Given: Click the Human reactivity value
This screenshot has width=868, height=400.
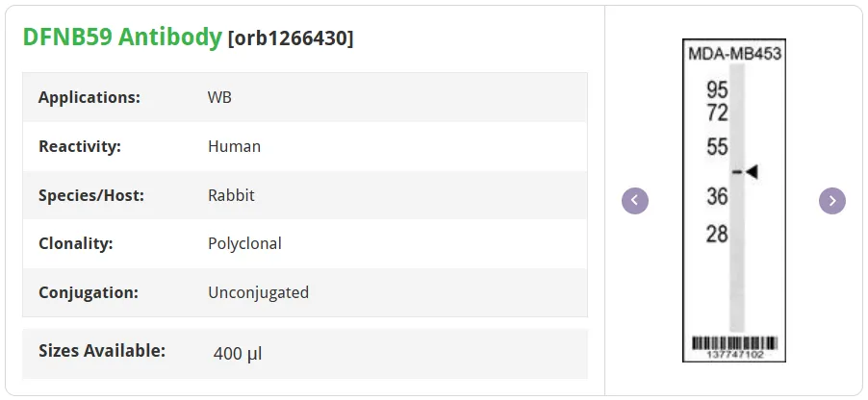Looking at the screenshot, I should (x=234, y=146).
